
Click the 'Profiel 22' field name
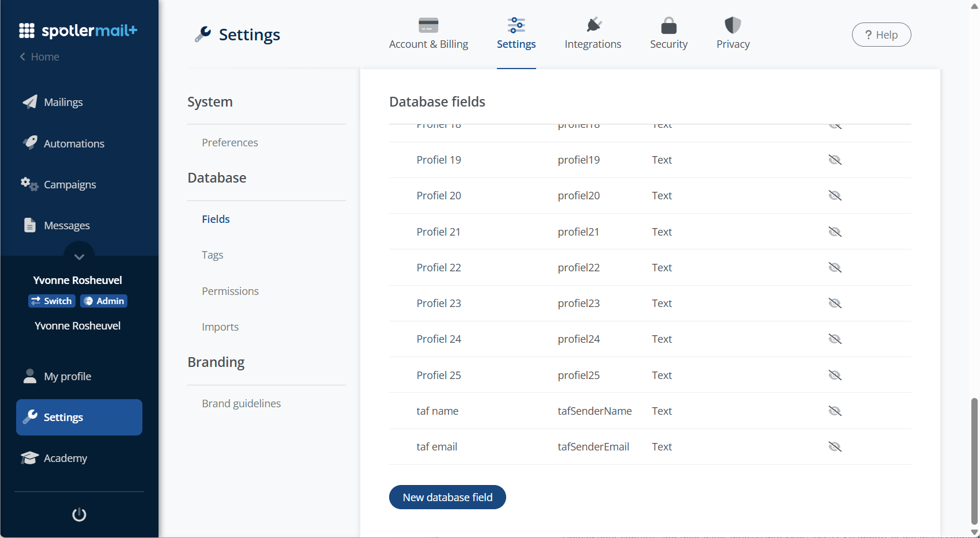coord(439,267)
